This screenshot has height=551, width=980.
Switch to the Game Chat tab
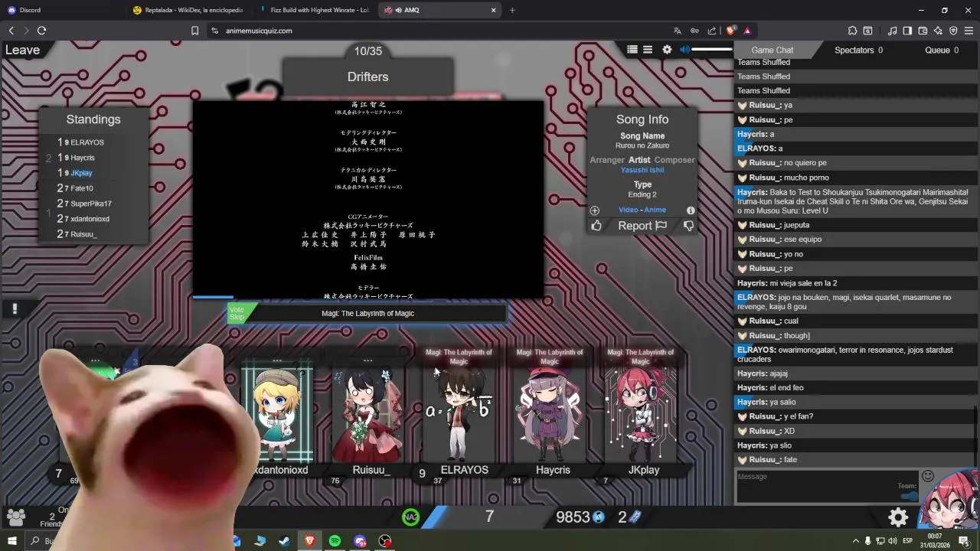[x=772, y=51]
